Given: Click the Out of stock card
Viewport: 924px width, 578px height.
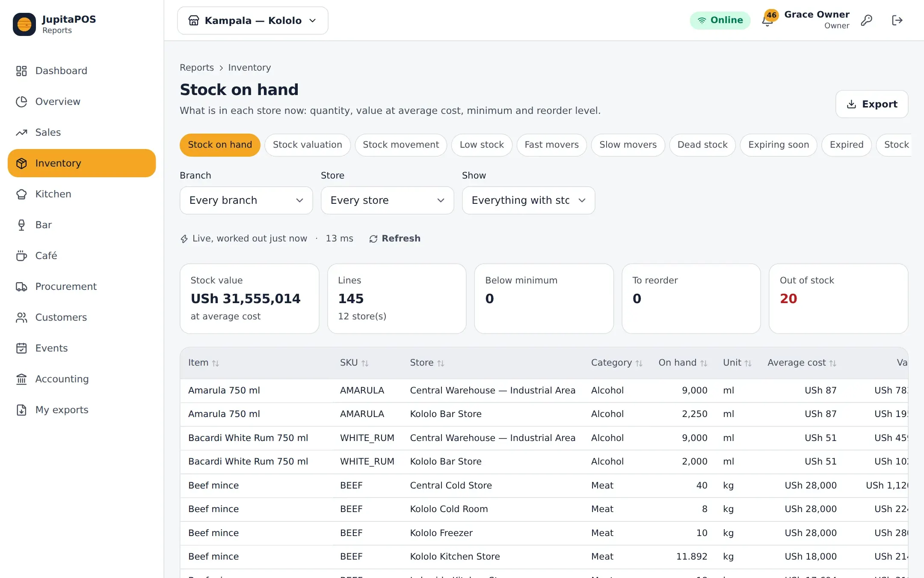Looking at the screenshot, I should coord(838,298).
